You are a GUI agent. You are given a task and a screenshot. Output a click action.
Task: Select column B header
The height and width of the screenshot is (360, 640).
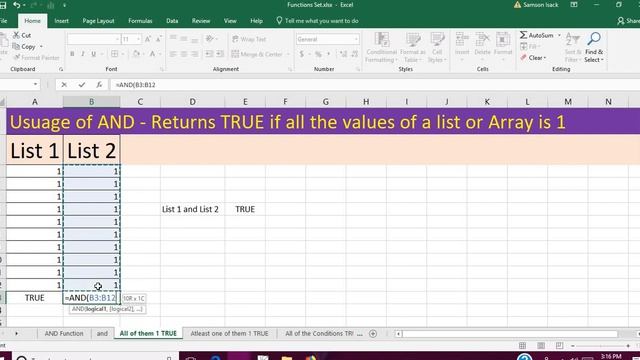coord(91,102)
